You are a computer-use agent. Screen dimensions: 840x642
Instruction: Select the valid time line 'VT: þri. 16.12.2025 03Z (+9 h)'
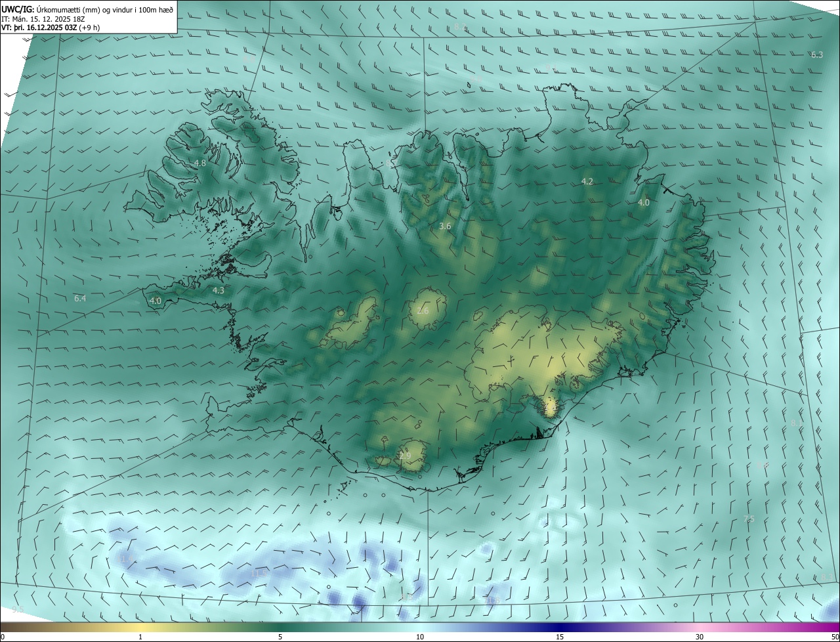point(51,28)
